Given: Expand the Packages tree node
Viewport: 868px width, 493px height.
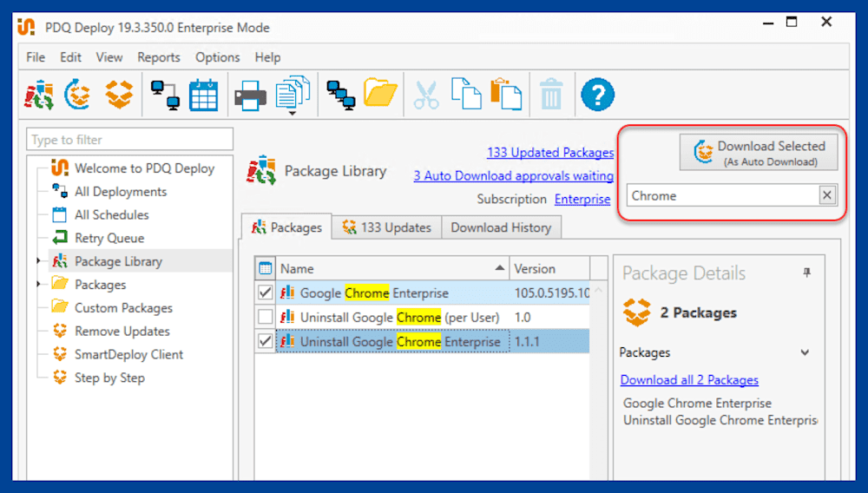Looking at the screenshot, I should pyautogui.click(x=39, y=284).
